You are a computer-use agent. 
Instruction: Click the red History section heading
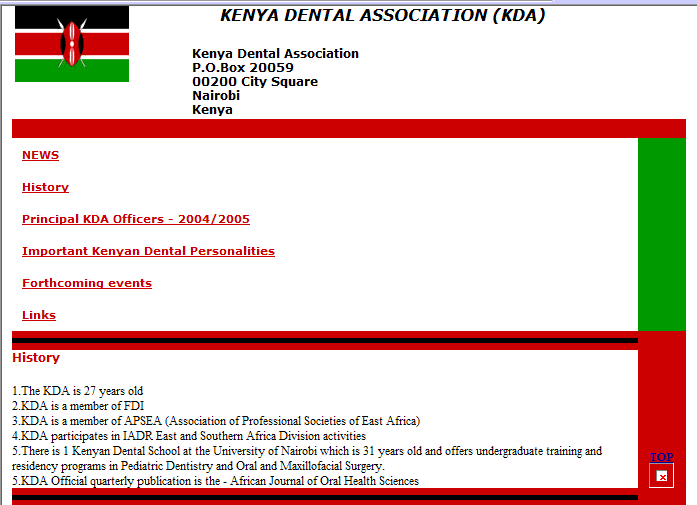(x=36, y=357)
